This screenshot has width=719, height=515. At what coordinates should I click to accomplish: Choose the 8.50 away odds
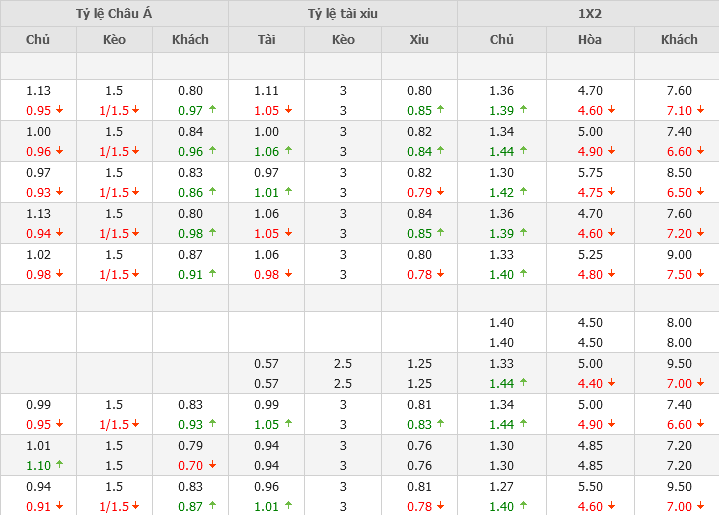pyautogui.click(x=678, y=172)
